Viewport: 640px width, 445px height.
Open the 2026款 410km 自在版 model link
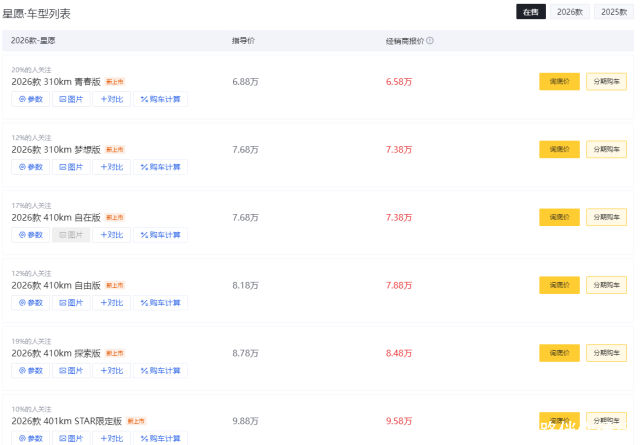(56, 217)
